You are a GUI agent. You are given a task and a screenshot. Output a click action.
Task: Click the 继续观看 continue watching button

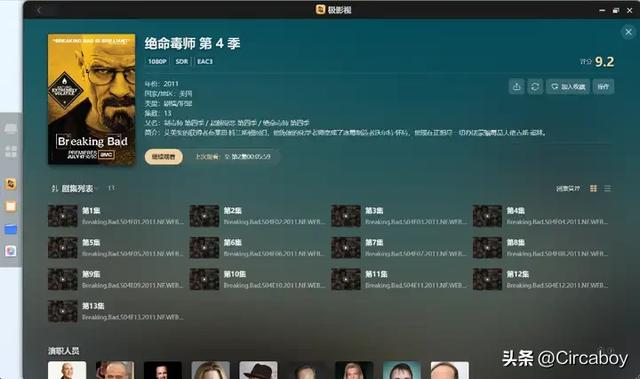(164, 157)
